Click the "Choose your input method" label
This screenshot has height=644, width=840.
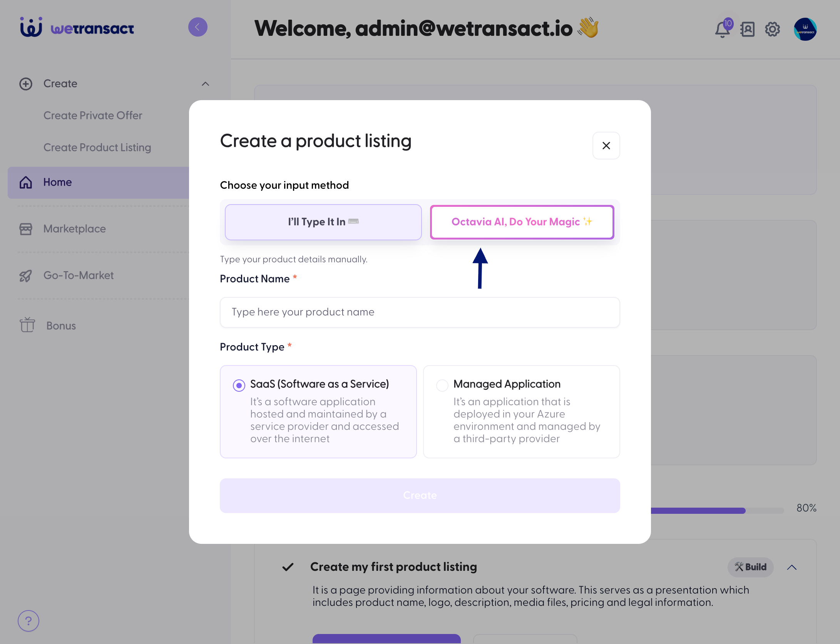284,185
